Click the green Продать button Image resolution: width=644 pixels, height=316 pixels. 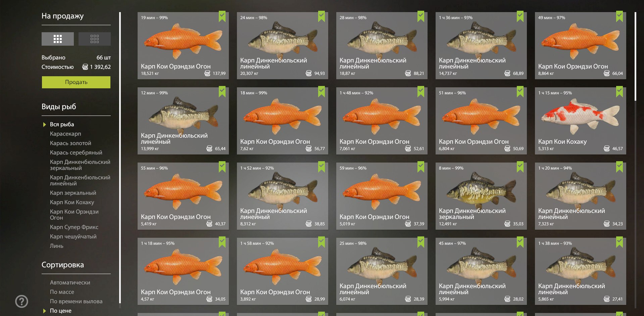76,82
